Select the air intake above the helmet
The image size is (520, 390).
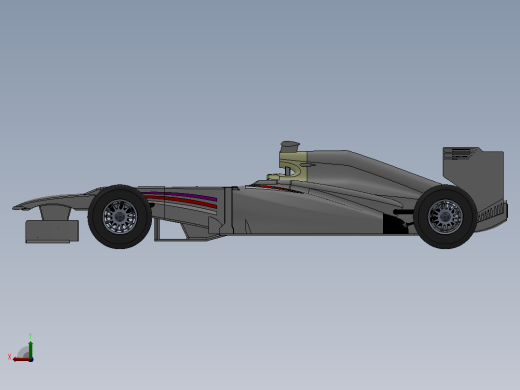pyautogui.click(x=290, y=146)
